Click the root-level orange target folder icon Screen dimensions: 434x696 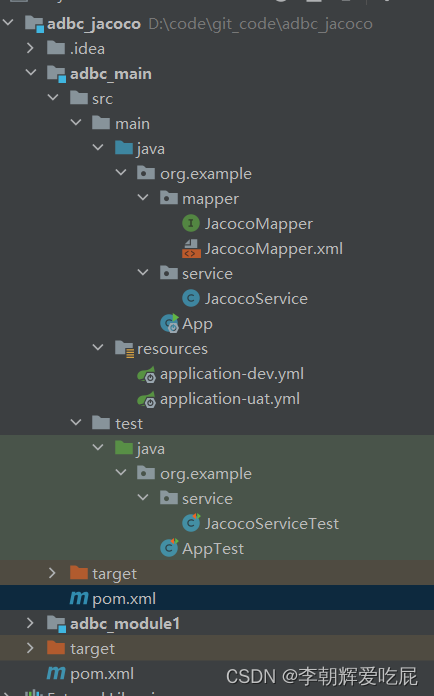pos(56,648)
